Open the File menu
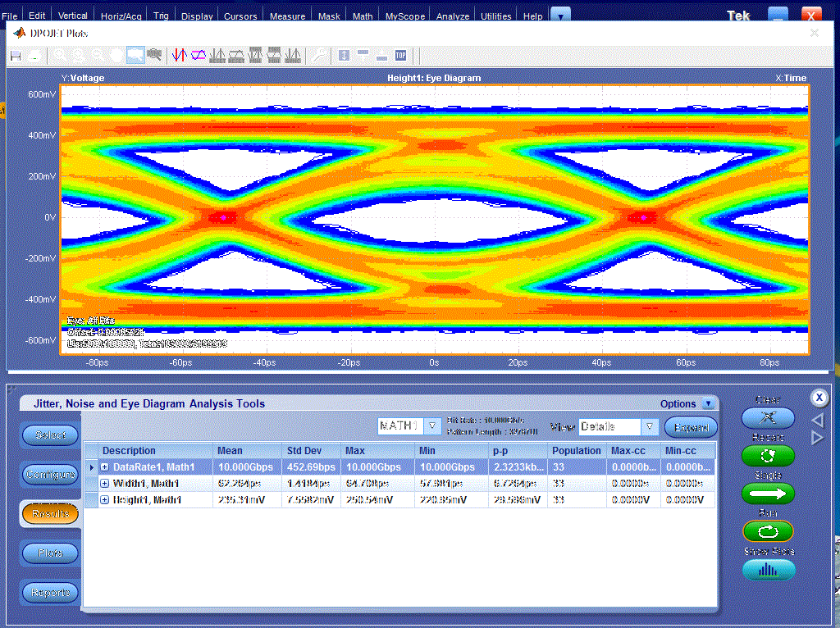 [10, 16]
